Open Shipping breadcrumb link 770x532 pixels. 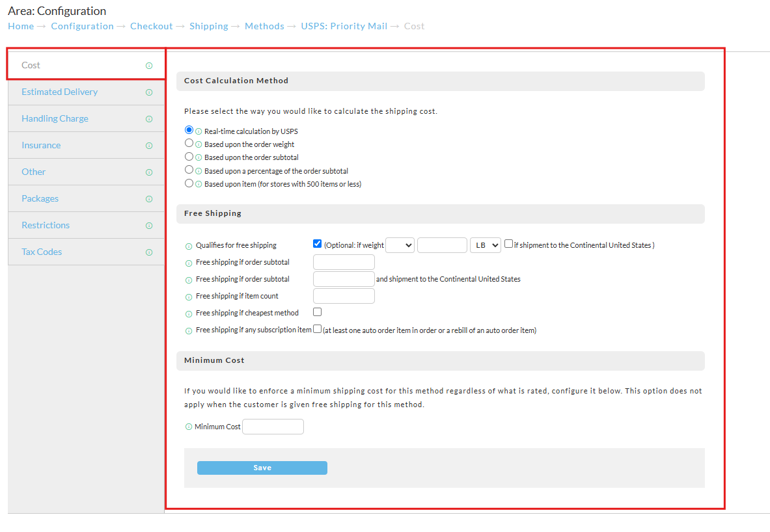209,26
